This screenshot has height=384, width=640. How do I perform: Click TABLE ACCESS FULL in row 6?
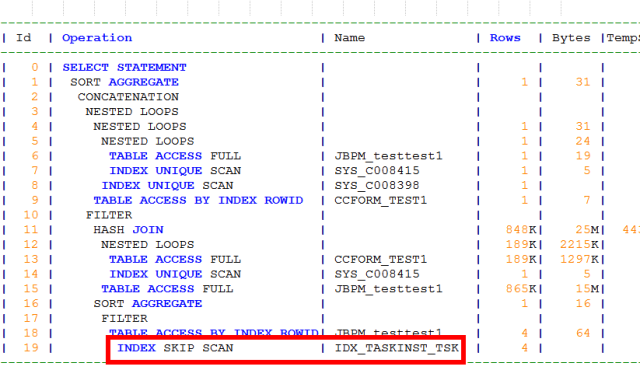175,156
